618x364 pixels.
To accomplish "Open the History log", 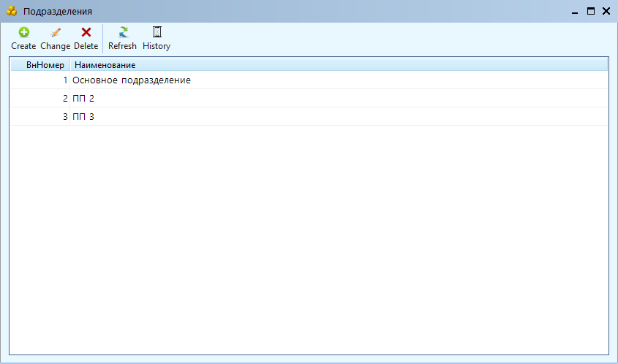I will pos(157,38).
